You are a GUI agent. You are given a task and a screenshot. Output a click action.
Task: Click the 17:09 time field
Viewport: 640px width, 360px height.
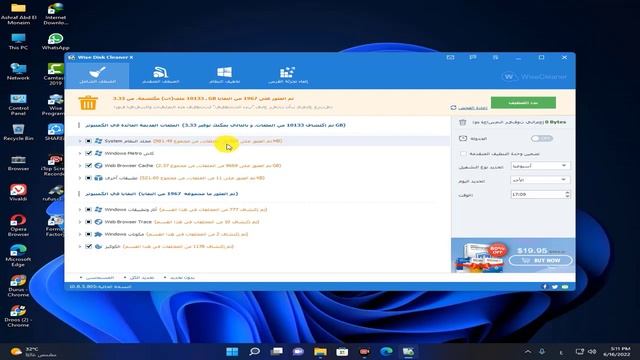[537, 195]
